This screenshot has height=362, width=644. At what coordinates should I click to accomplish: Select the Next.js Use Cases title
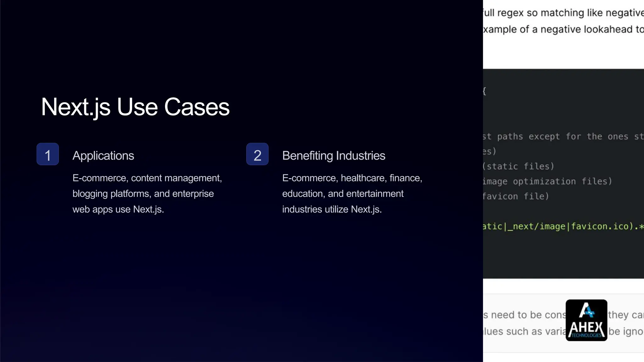[x=135, y=107]
